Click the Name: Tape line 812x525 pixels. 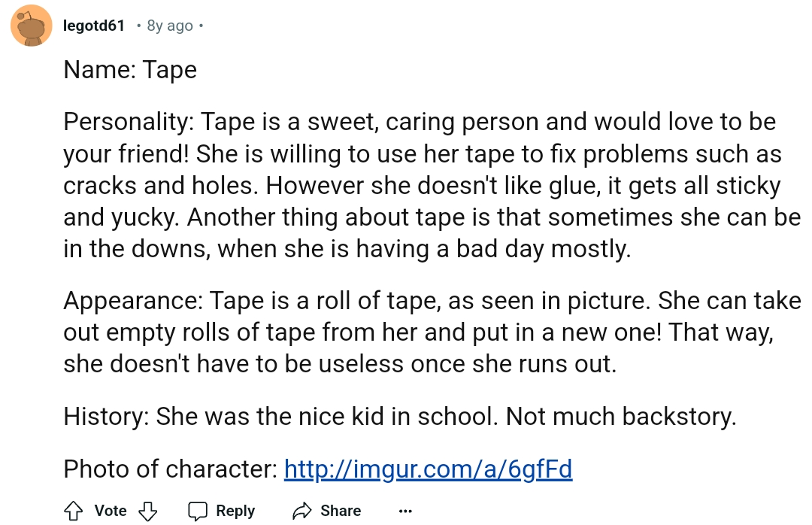130,69
